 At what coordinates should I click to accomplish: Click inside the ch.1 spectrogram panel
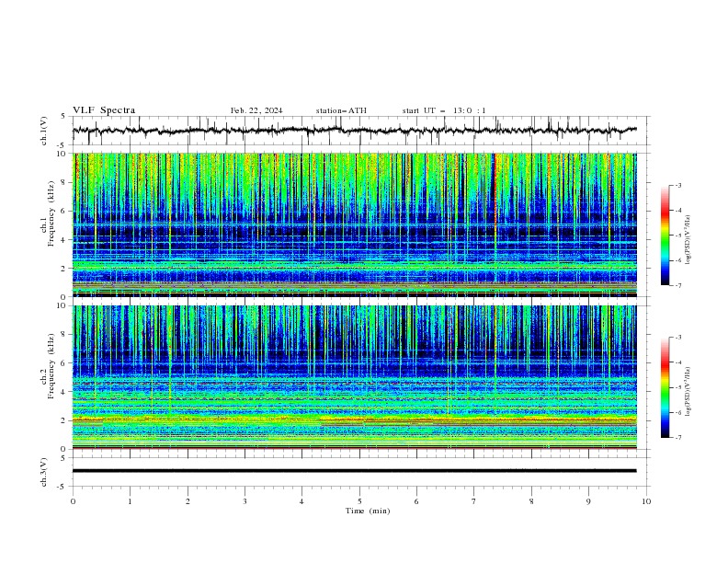(x=354, y=224)
